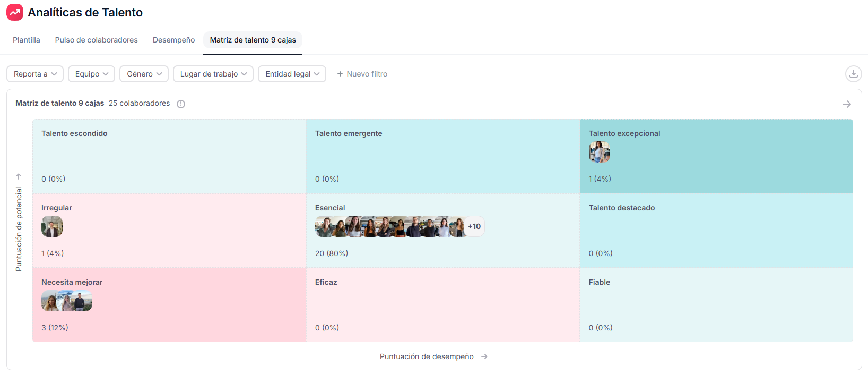This screenshot has width=868, height=374.
Task: Click the +10 more collaborators badge
Action: click(x=474, y=226)
